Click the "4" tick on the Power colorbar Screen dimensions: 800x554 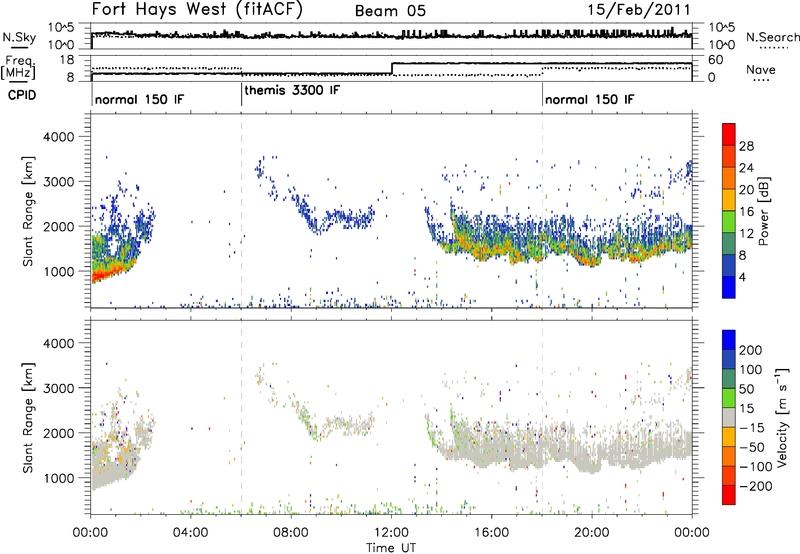tap(742, 277)
